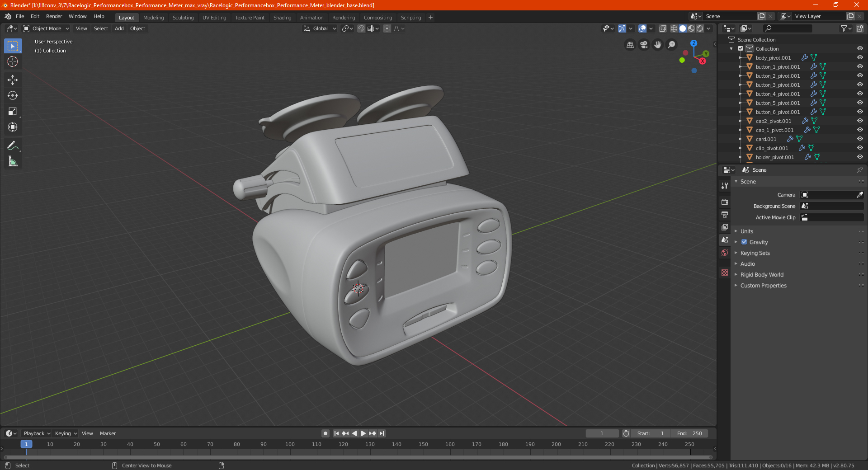The width and height of the screenshot is (868, 470).
Task: Add a new collection in outliner
Action: point(859,28)
